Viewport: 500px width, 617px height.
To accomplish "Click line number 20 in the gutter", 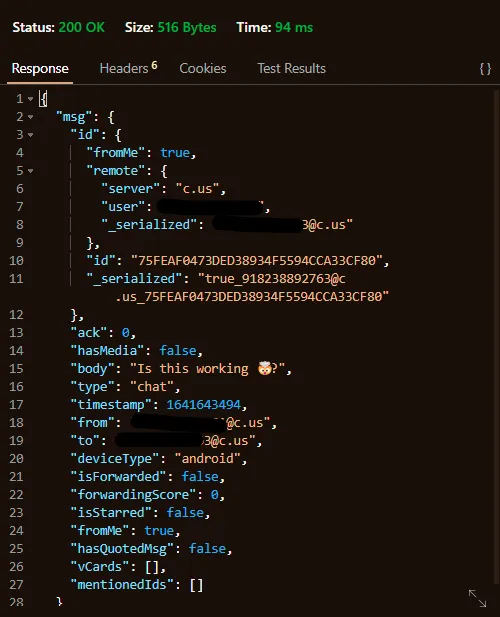I will 16,459.
